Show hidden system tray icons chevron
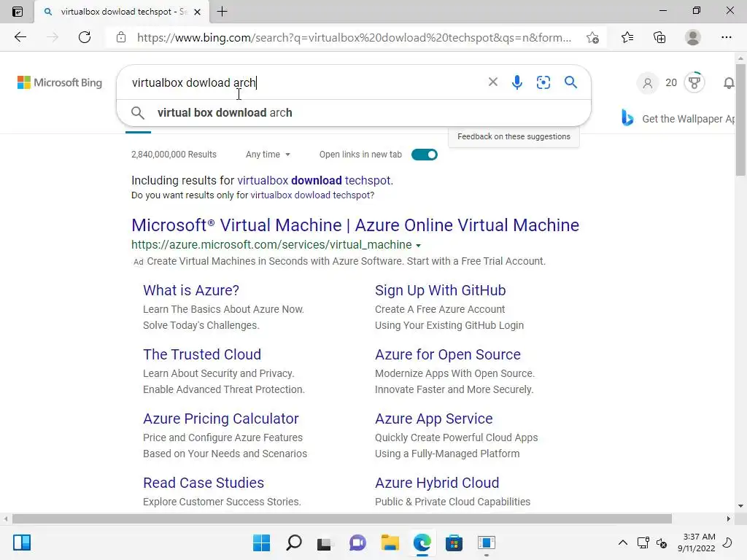The image size is (747, 560). (622, 542)
